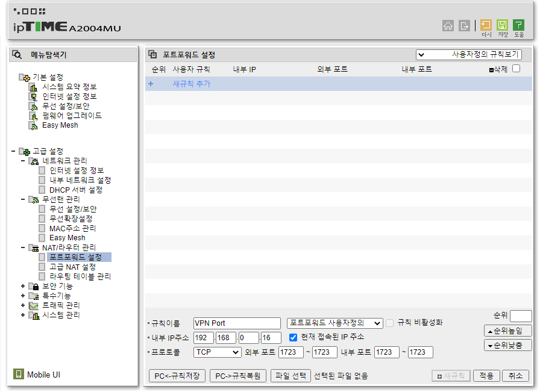Open 고급 NAT 설정 menu item
The height and width of the screenshot is (392, 540).
click(x=73, y=267)
